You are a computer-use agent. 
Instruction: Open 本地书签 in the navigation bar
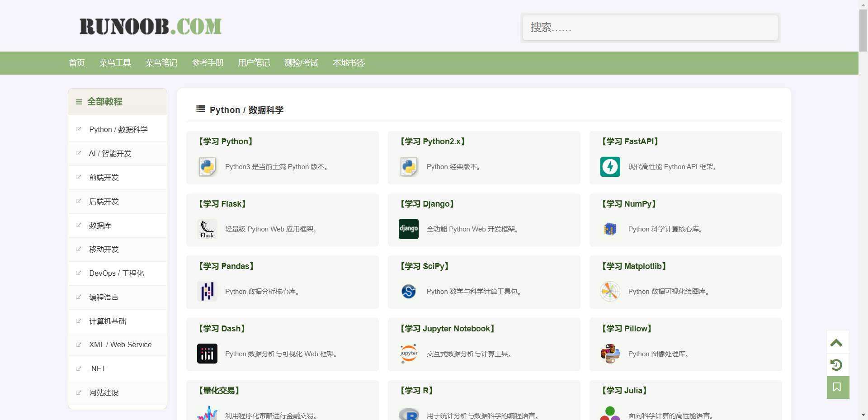[x=349, y=63]
